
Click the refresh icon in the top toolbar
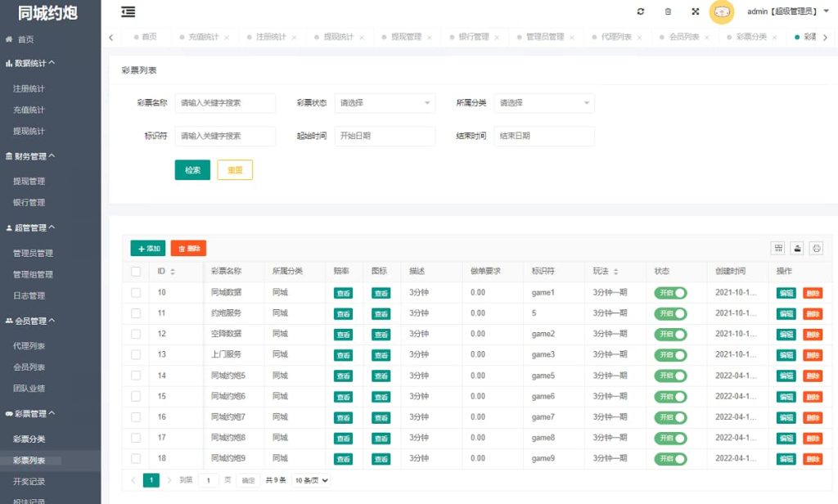click(x=642, y=12)
